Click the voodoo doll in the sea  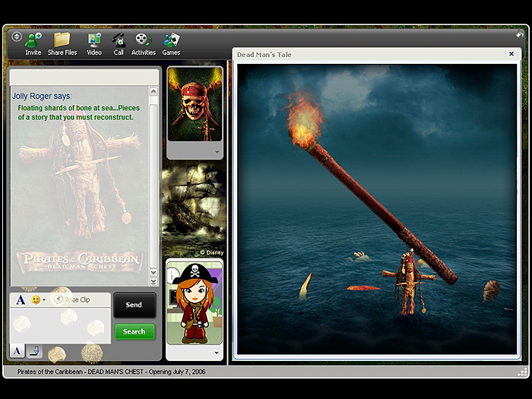[409, 282]
